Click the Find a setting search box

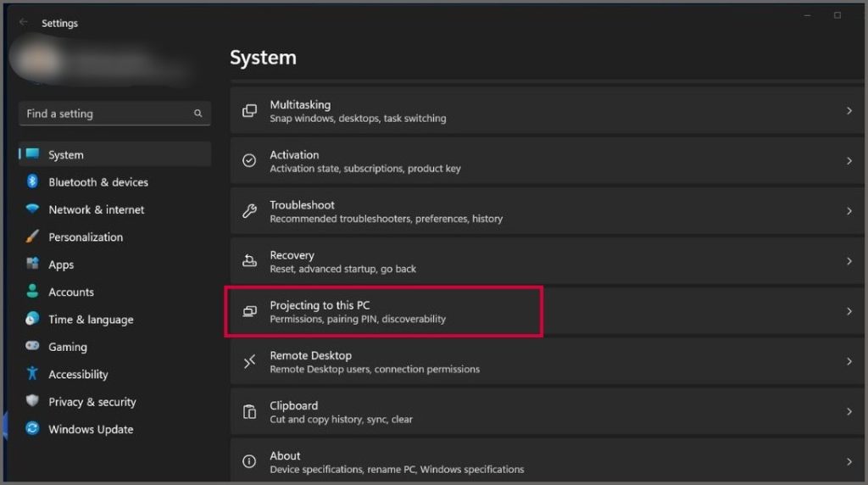[115, 114]
